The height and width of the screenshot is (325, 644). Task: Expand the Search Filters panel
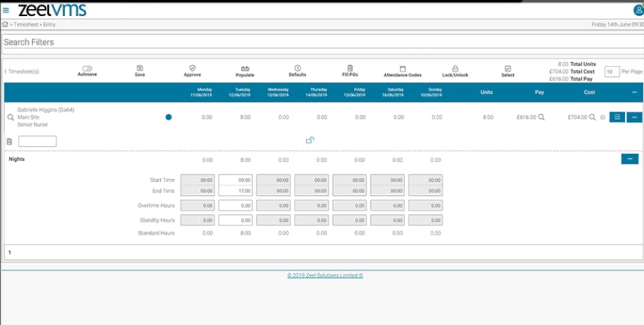click(x=322, y=42)
